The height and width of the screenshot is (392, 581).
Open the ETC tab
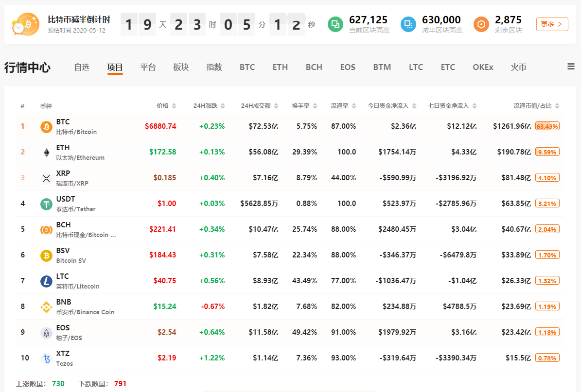click(448, 67)
